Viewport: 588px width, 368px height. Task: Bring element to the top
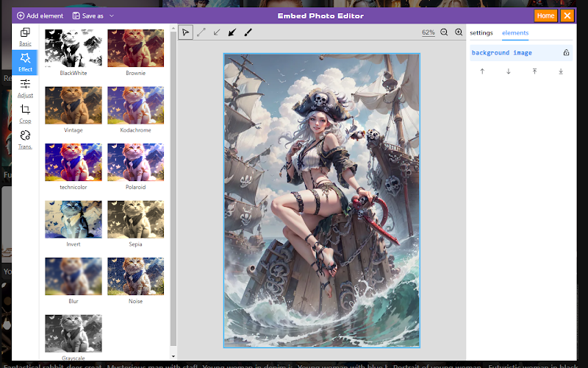[535, 71]
